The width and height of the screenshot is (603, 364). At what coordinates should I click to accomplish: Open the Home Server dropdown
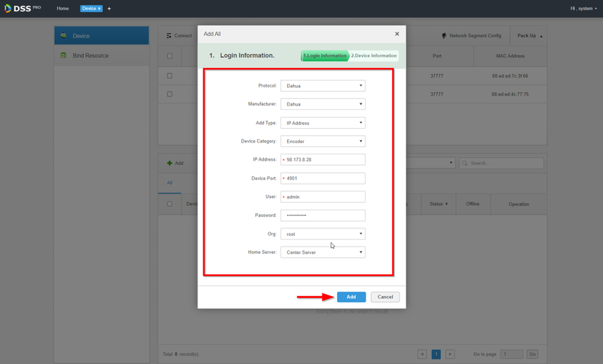pos(323,252)
